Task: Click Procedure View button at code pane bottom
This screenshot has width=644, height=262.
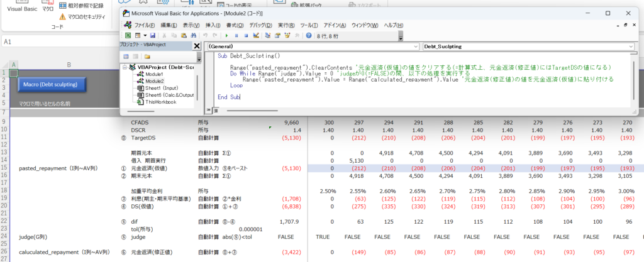Action: pos(209,111)
